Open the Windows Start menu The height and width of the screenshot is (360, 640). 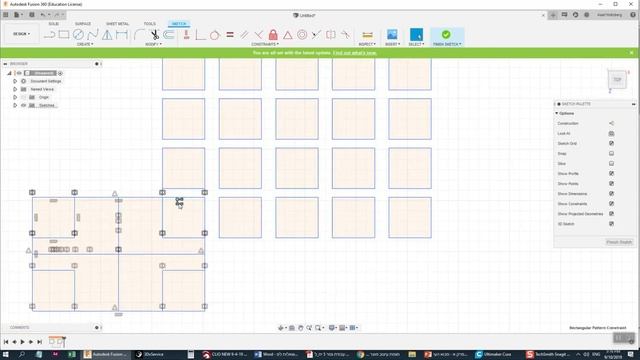[5, 354]
